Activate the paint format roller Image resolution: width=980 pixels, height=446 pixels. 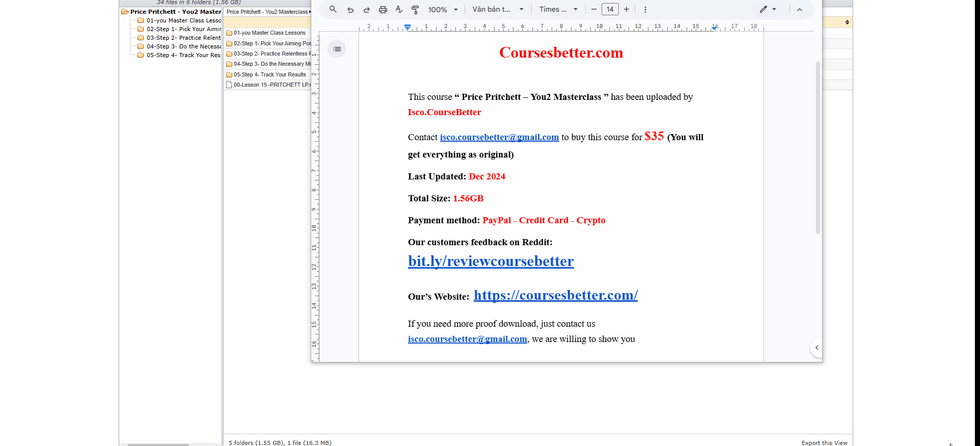coord(416,10)
